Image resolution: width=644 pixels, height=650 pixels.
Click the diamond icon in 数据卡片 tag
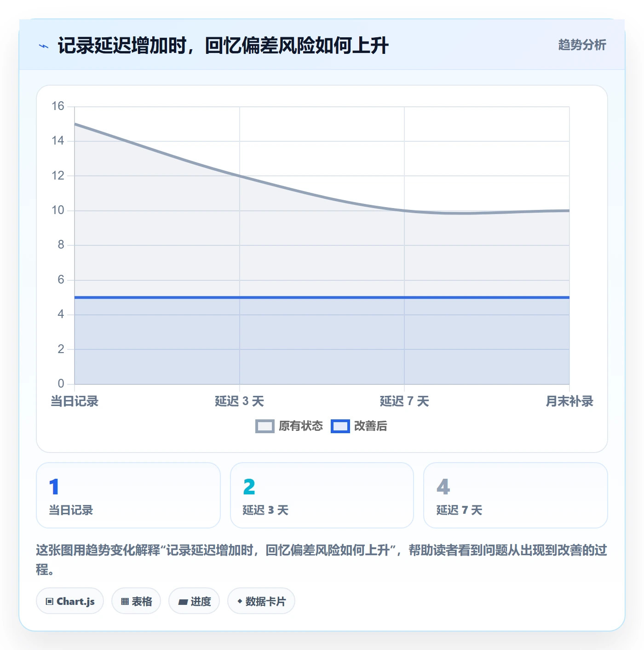click(x=240, y=601)
